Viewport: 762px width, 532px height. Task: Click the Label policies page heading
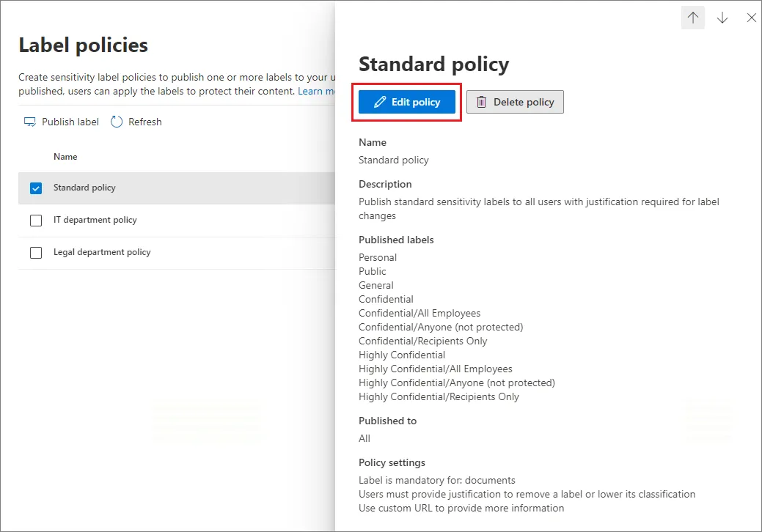click(83, 45)
